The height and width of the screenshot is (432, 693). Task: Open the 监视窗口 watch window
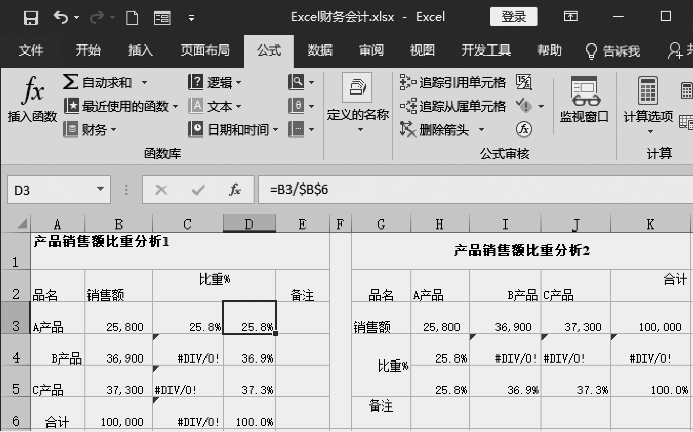pos(584,100)
